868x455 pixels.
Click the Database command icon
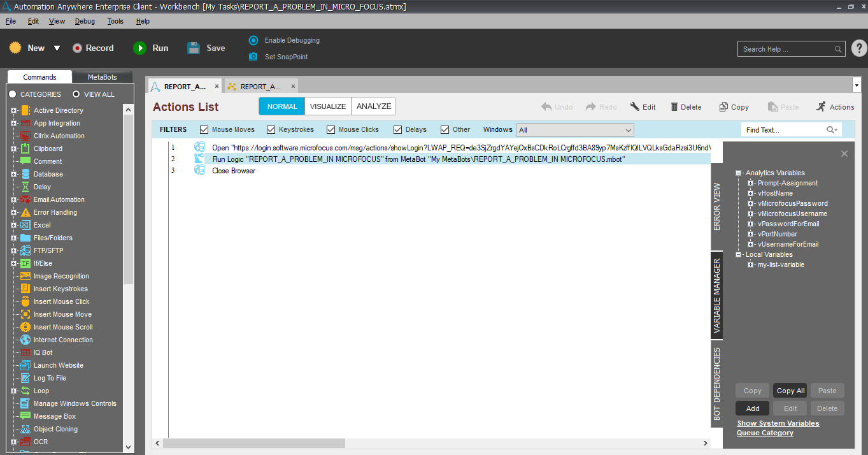(25, 174)
